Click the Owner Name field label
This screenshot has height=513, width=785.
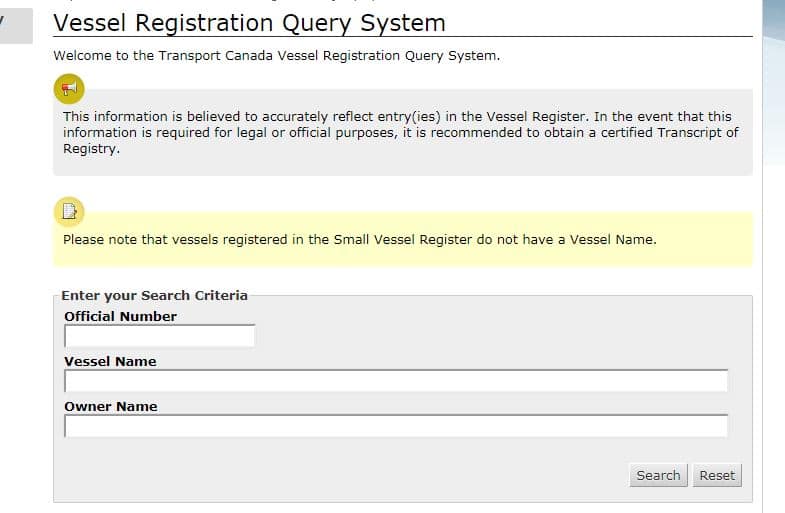[x=111, y=406]
